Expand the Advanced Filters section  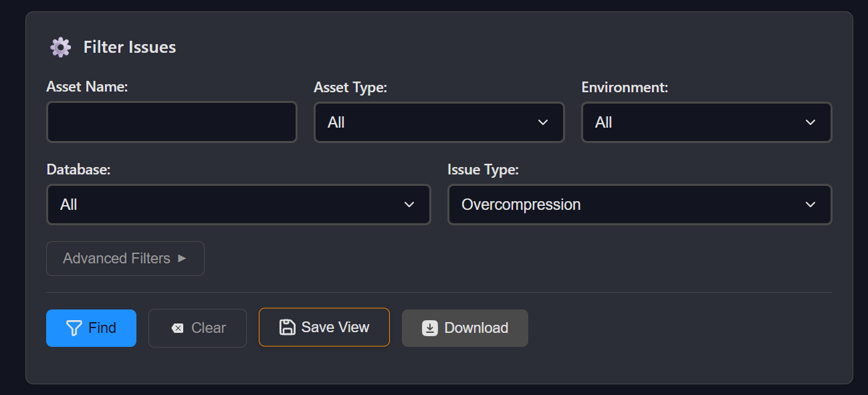click(x=125, y=259)
